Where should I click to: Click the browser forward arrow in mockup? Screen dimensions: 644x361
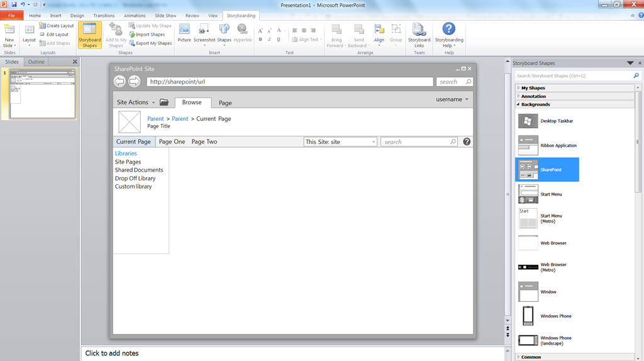pyautogui.click(x=135, y=81)
